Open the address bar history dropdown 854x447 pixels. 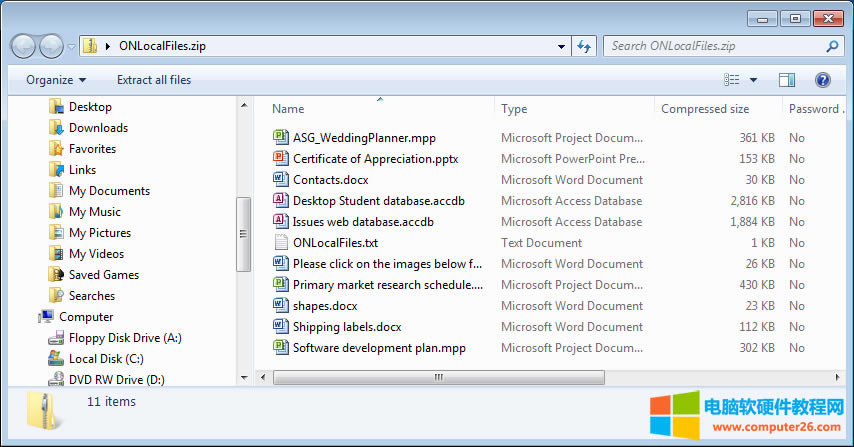(x=561, y=46)
